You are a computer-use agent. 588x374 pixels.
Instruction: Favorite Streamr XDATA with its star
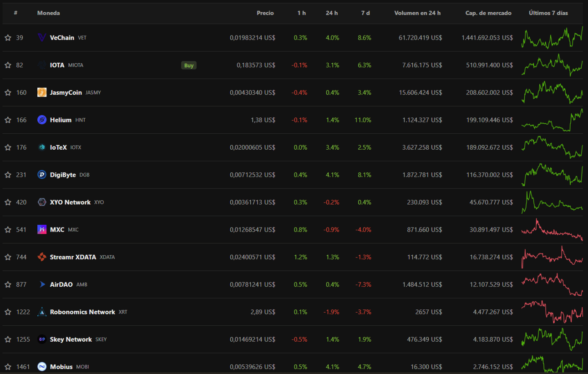pyautogui.click(x=8, y=257)
